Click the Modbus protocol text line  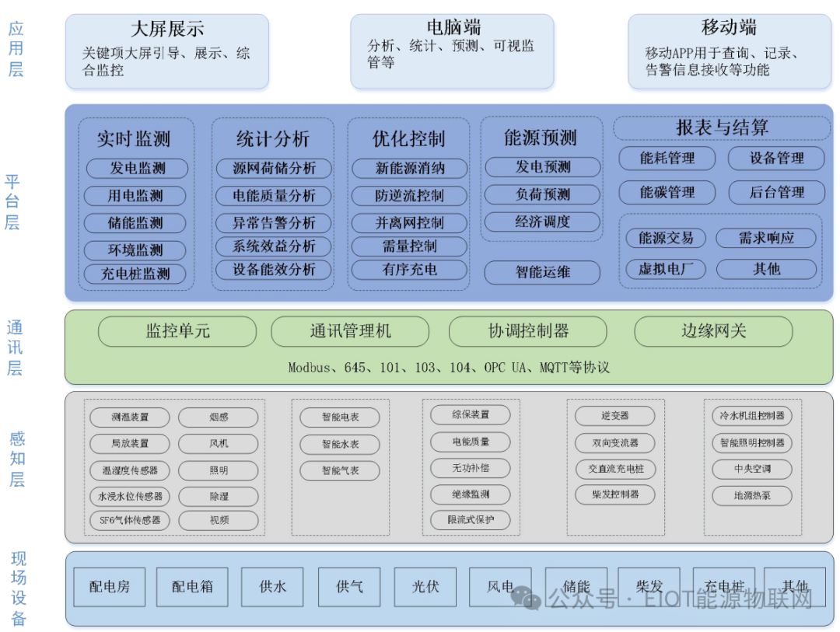[449, 368]
